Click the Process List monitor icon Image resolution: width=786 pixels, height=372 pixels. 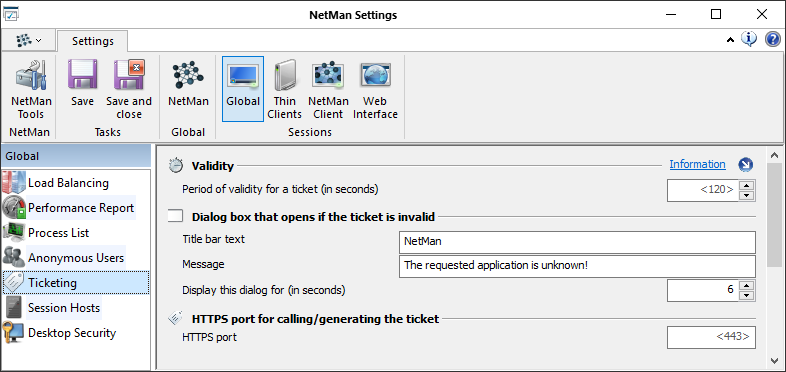(14, 233)
